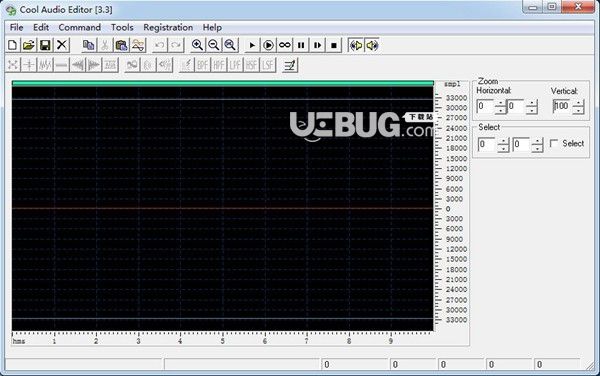Click the New file icon

click(13, 45)
